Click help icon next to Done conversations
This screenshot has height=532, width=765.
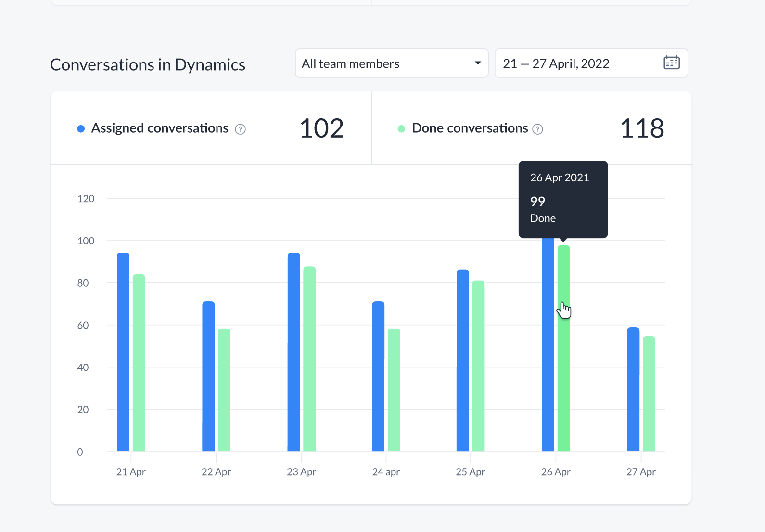(x=537, y=129)
